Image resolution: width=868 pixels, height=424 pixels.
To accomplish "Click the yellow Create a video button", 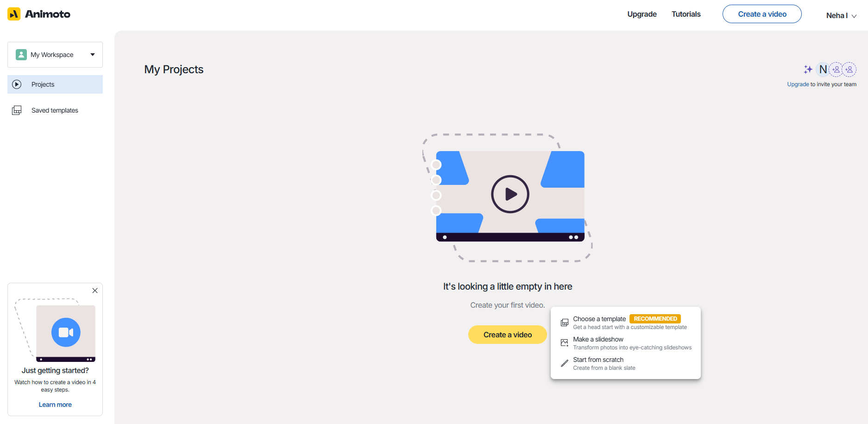I will coord(507,334).
